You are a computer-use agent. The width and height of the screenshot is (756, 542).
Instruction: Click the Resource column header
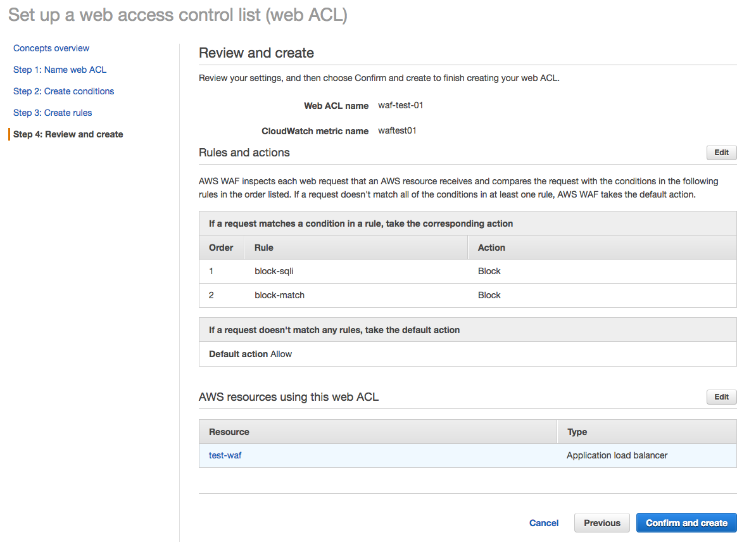pyautogui.click(x=229, y=431)
